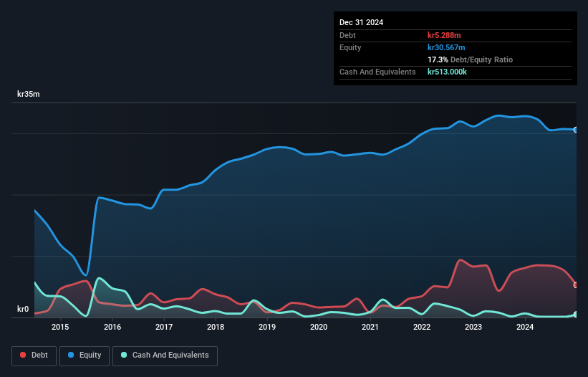Click the red Debt end-point marker

pyautogui.click(x=576, y=285)
